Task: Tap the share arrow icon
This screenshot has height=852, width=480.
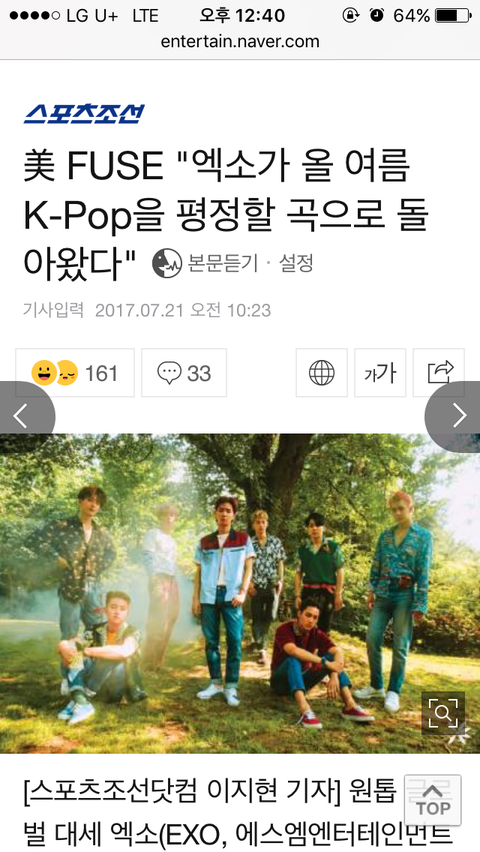Action: 439,373
